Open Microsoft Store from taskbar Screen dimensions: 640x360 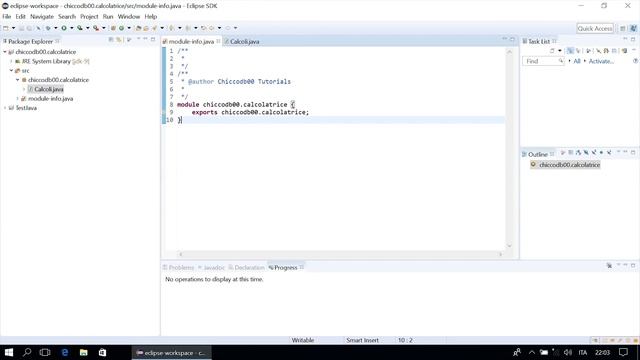click(x=102, y=352)
